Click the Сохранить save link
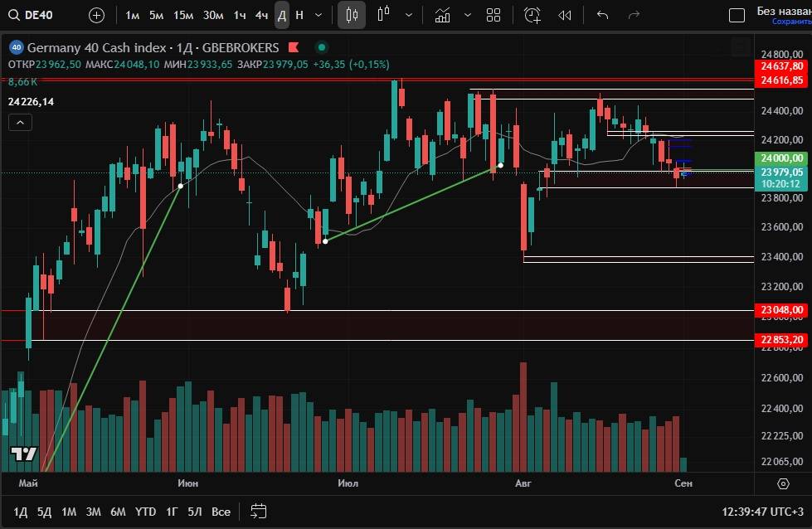Image resolution: width=812 pixels, height=529 pixels. pyautogui.click(x=791, y=22)
